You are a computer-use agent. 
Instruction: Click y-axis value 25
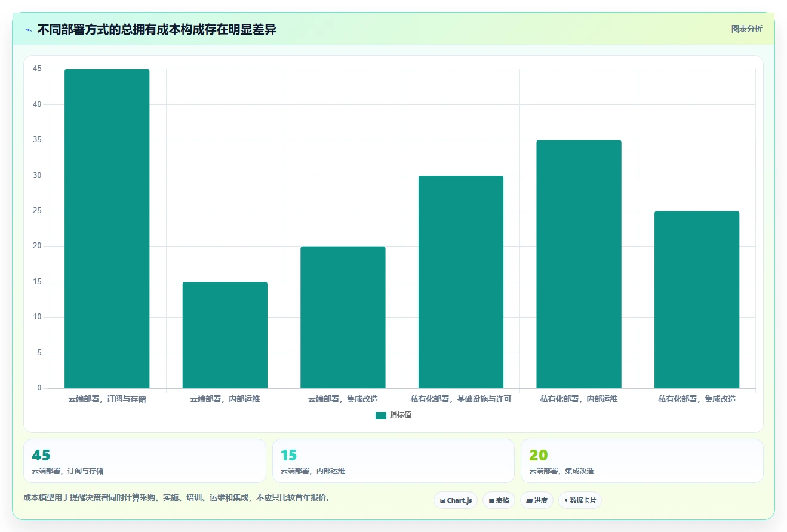pos(37,211)
